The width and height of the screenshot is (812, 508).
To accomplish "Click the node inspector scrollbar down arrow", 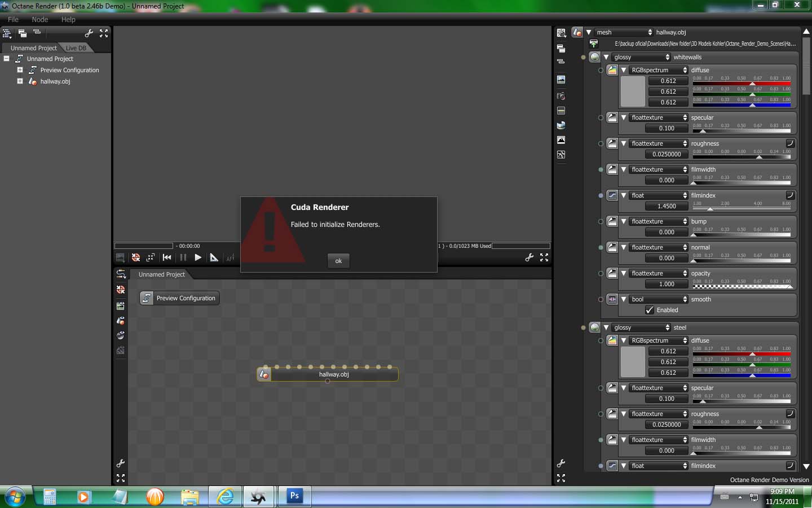I will (x=806, y=466).
